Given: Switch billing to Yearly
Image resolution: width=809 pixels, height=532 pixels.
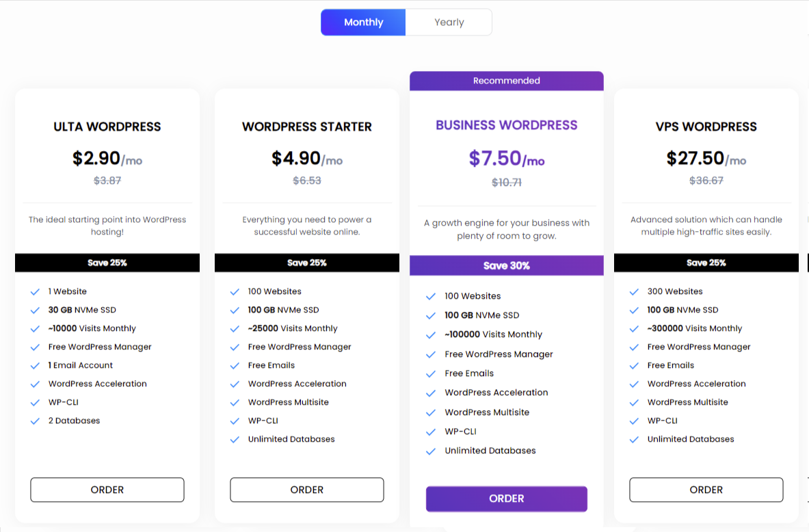Looking at the screenshot, I should [x=449, y=22].
